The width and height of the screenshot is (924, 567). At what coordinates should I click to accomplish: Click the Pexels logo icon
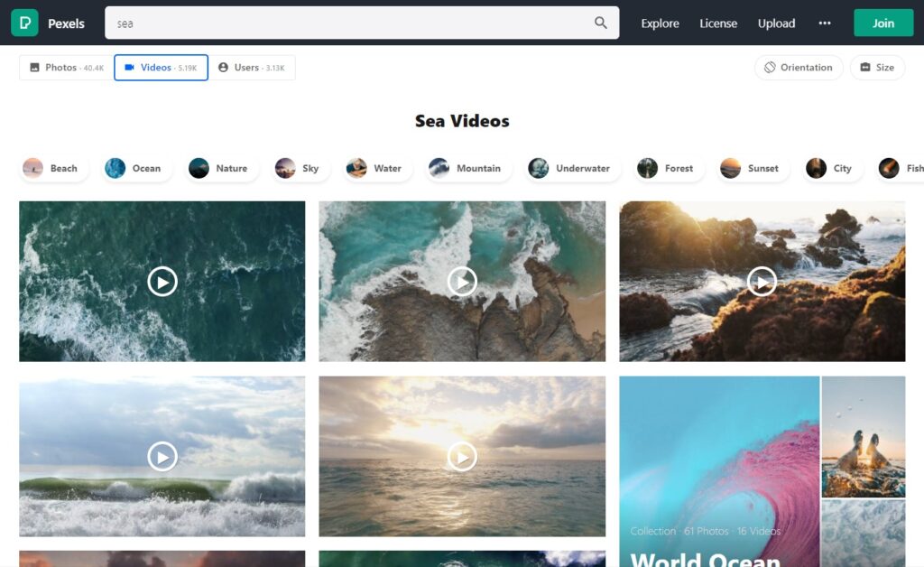24,23
